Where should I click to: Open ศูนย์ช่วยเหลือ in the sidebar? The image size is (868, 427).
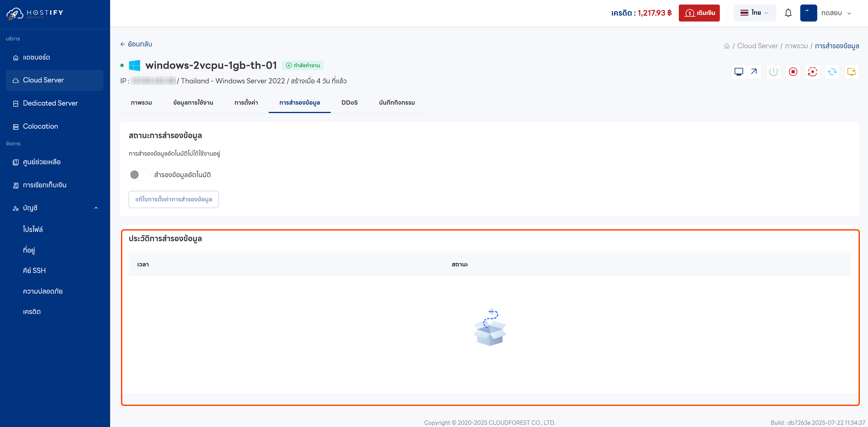coord(55,162)
